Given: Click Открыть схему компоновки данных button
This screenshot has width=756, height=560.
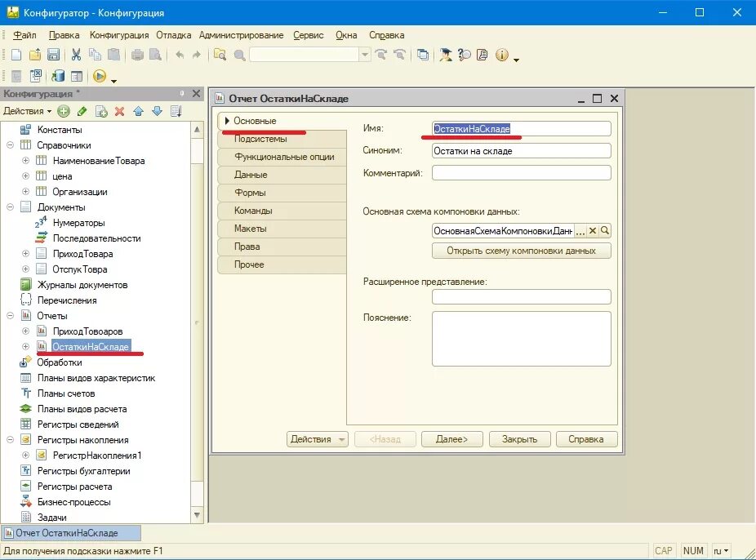Looking at the screenshot, I should (521, 251).
